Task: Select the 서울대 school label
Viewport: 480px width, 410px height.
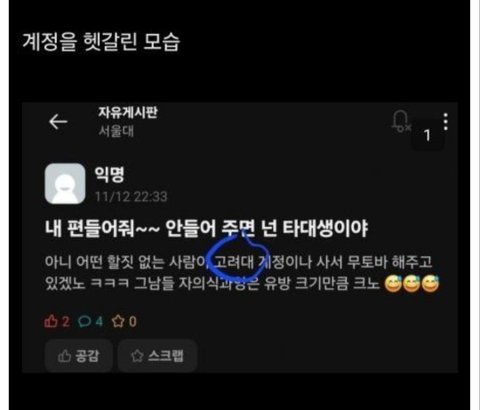Action: pos(116,131)
